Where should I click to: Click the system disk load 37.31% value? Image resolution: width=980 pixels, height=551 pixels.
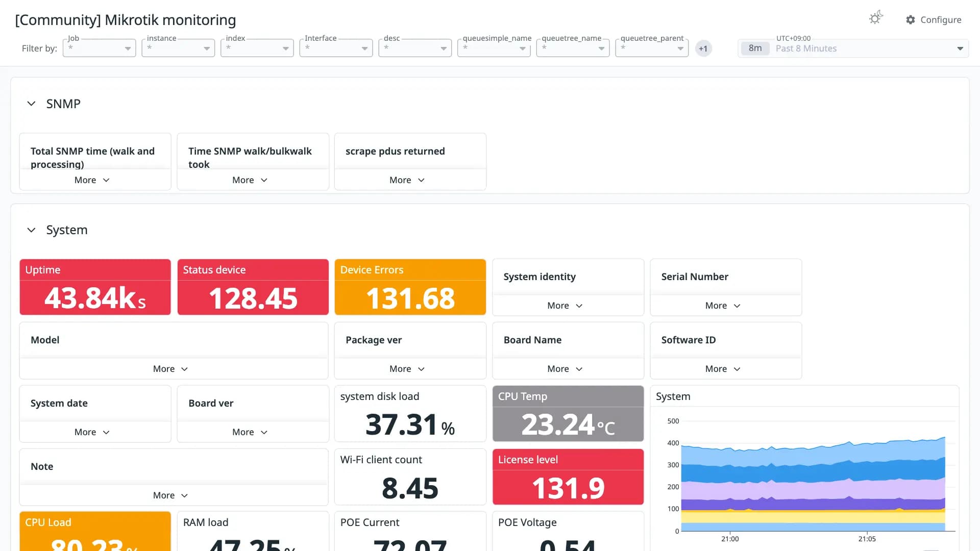(410, 424)
